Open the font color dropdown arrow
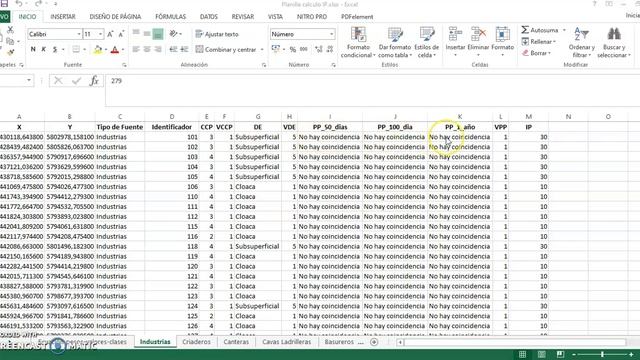This screenshot has width=640, height=360. 123,50
